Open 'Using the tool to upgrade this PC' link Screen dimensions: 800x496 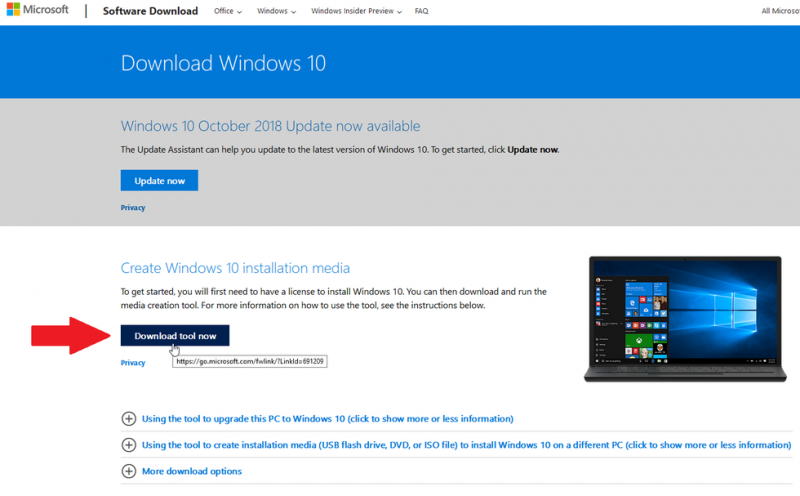328,419
